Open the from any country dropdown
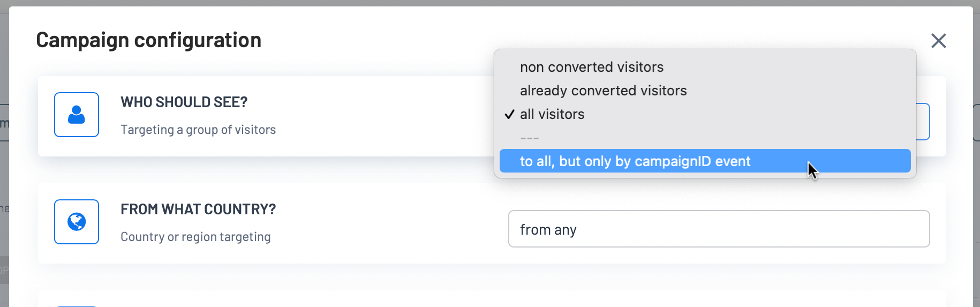 click(x=719, y=229)
